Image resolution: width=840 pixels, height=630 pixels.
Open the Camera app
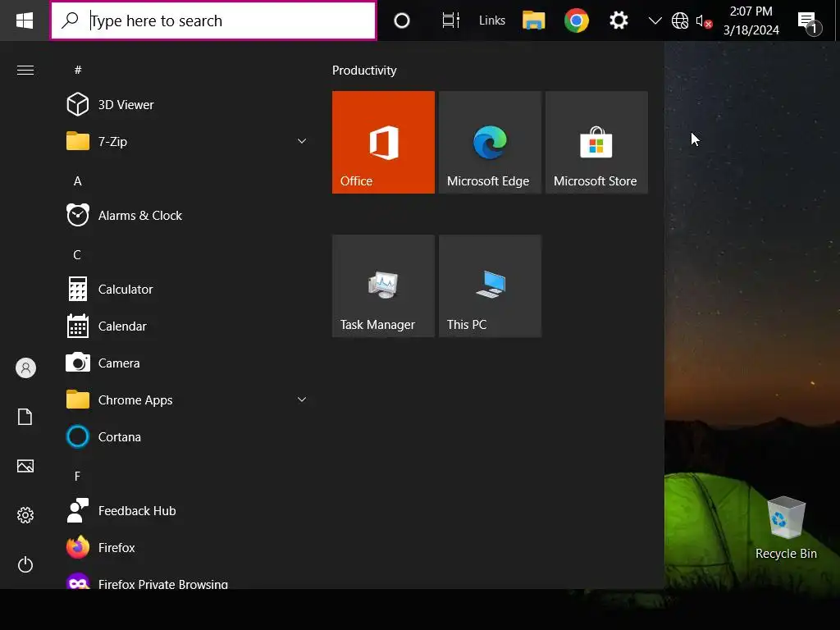click(186, 363)
